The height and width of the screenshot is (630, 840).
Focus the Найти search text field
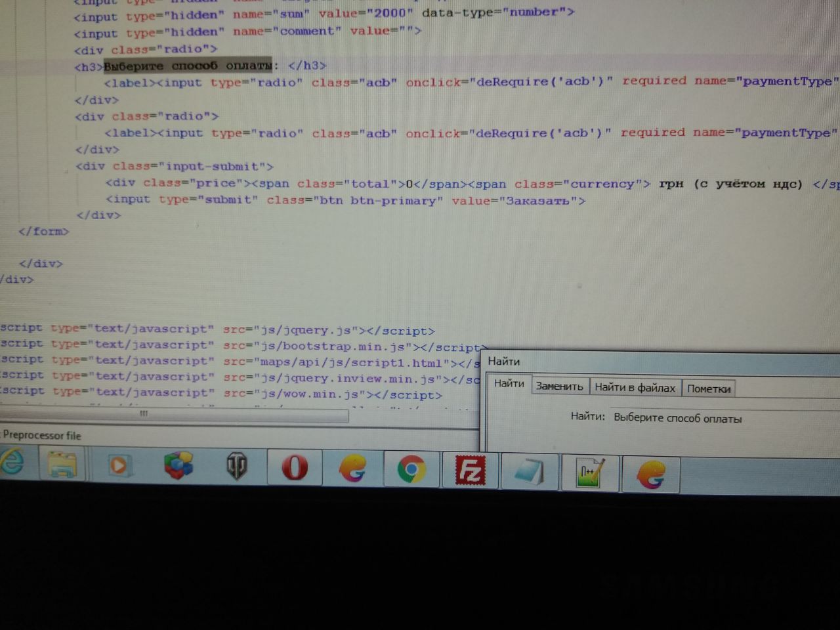pos(725,419)
